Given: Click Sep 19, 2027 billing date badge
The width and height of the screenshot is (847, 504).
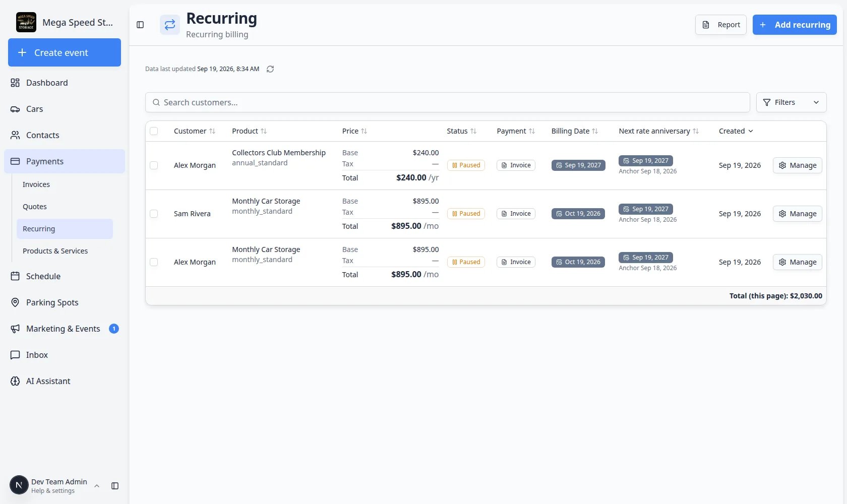Looking at the screenshot, I should [x=578, y=165].
